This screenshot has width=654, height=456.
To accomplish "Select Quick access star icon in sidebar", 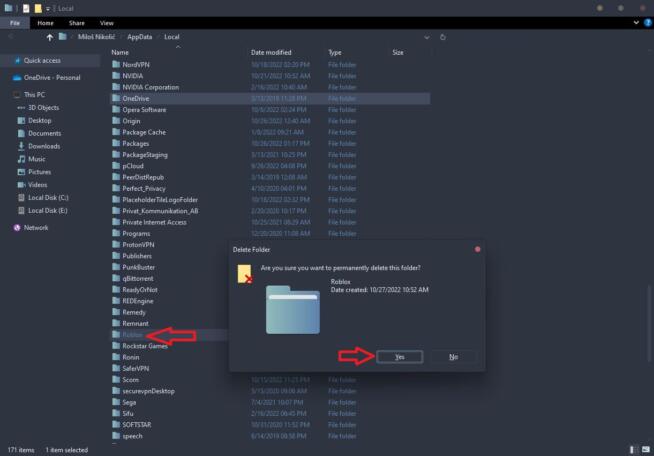I will coord(16,60).
